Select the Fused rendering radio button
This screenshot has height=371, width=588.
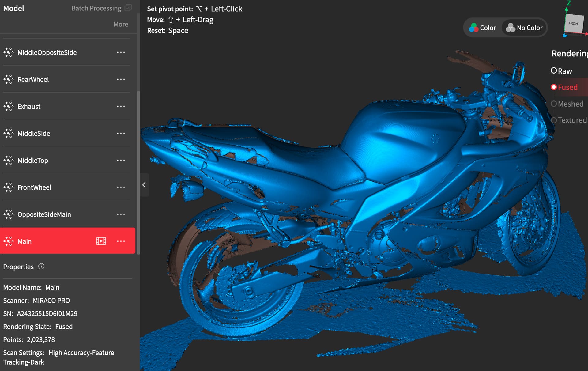554,87
